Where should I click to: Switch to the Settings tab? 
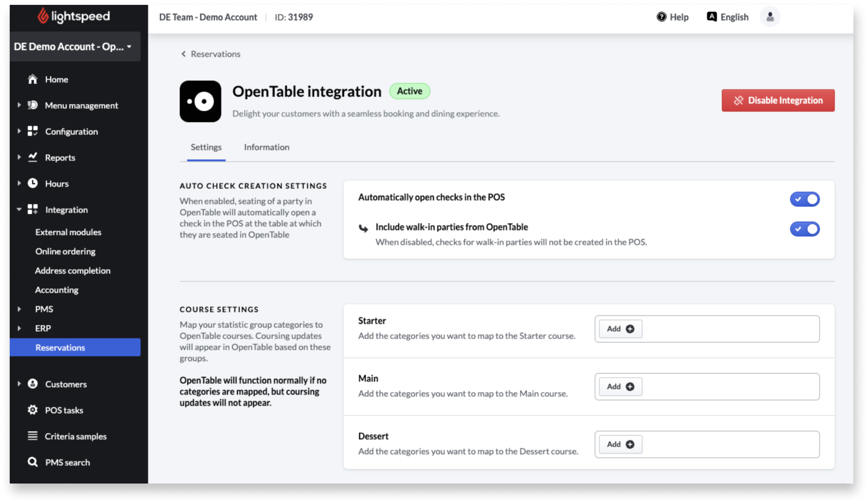(206, 147)
